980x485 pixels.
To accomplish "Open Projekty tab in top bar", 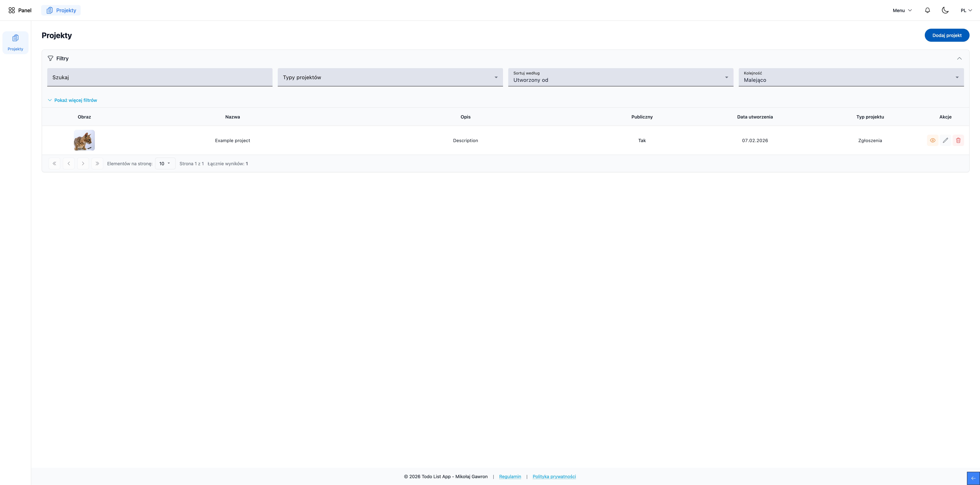I will click(x=61, y=10).
